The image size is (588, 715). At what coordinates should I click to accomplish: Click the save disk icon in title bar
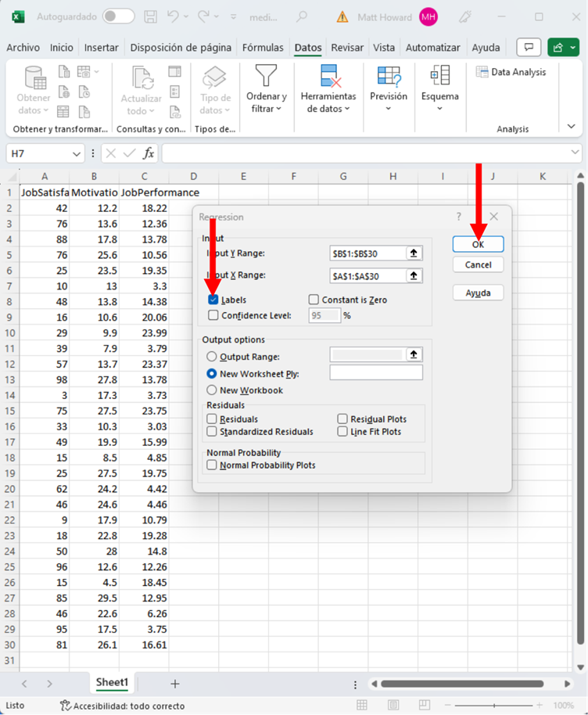(x=151, y=16)
